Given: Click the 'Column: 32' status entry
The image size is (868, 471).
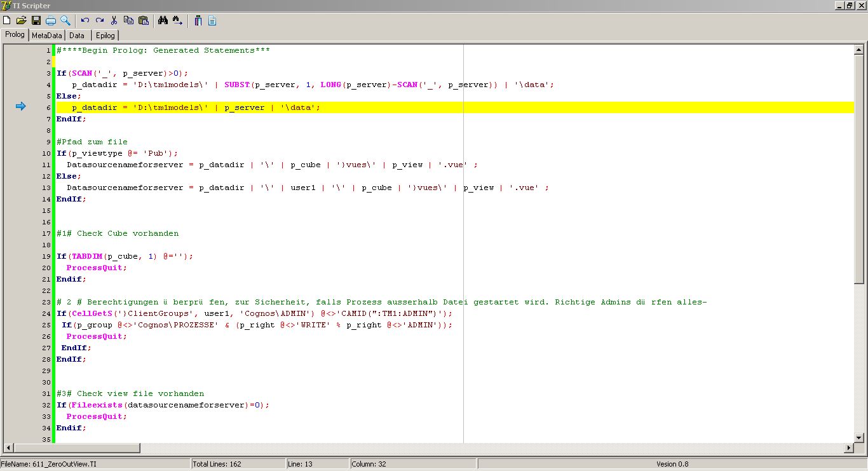Looking at the screenshot, I should (x=414, y=464).
